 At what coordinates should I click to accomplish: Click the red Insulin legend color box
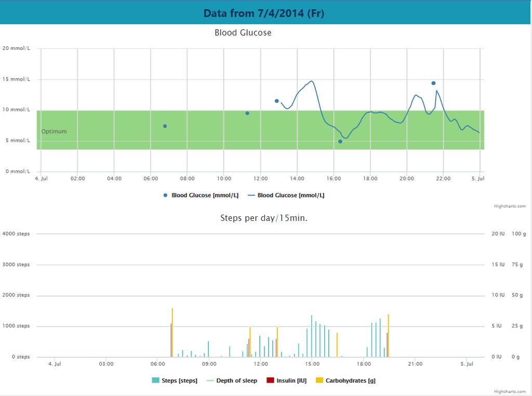tap(270, 380)
